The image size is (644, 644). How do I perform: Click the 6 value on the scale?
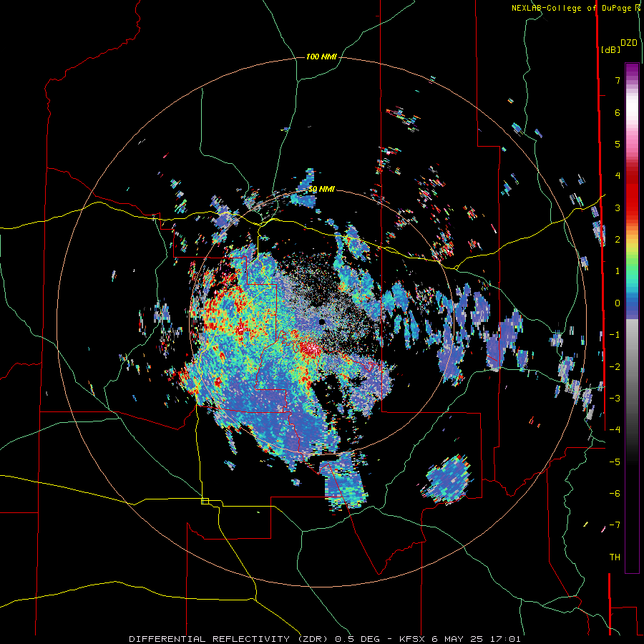pyautogui.click(x=618, y=112)
